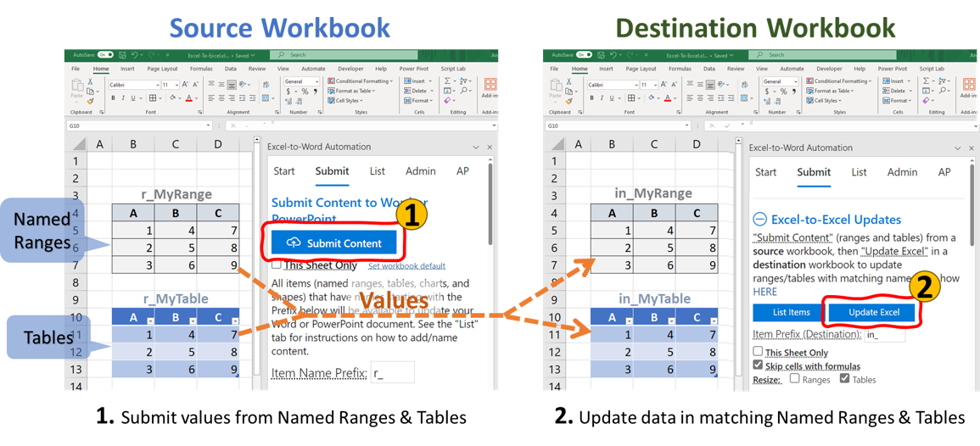Open Developer tab in Destination Workbook
Screen dimensions: 980x446
coord(829,69)
